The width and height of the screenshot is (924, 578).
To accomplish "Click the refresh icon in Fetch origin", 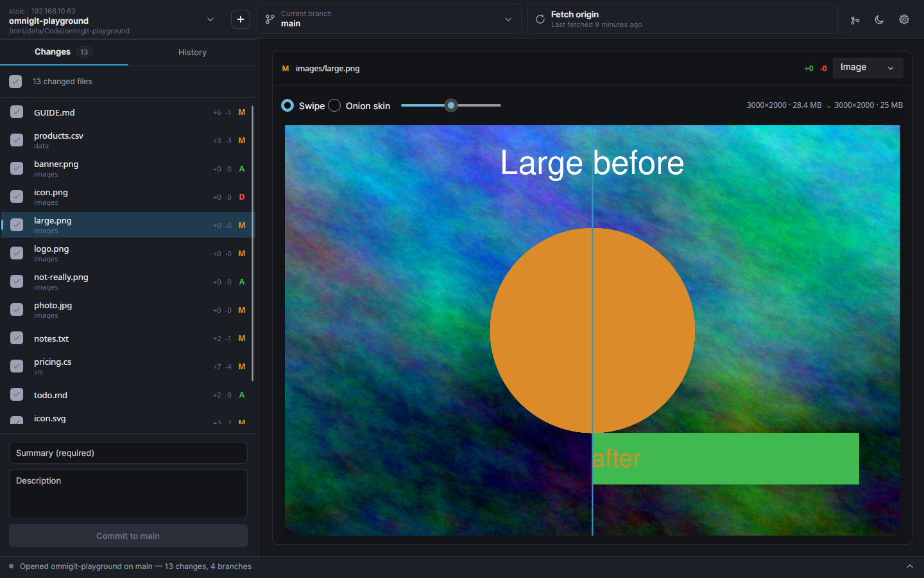I will (x=540, y=19).
